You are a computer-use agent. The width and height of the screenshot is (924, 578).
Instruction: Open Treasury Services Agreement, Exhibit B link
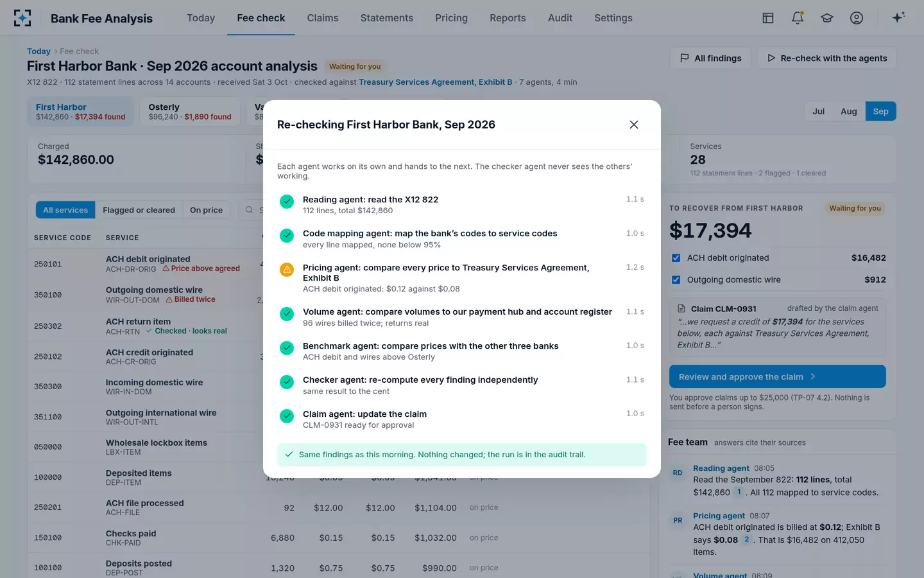pos(435,82)
